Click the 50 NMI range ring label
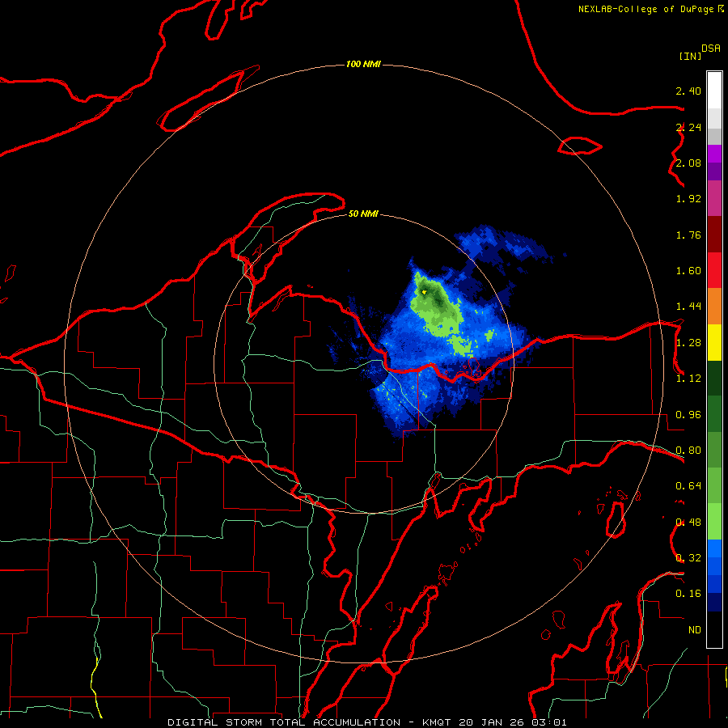This screenshot has height=728, width=728. pos(363,214)
